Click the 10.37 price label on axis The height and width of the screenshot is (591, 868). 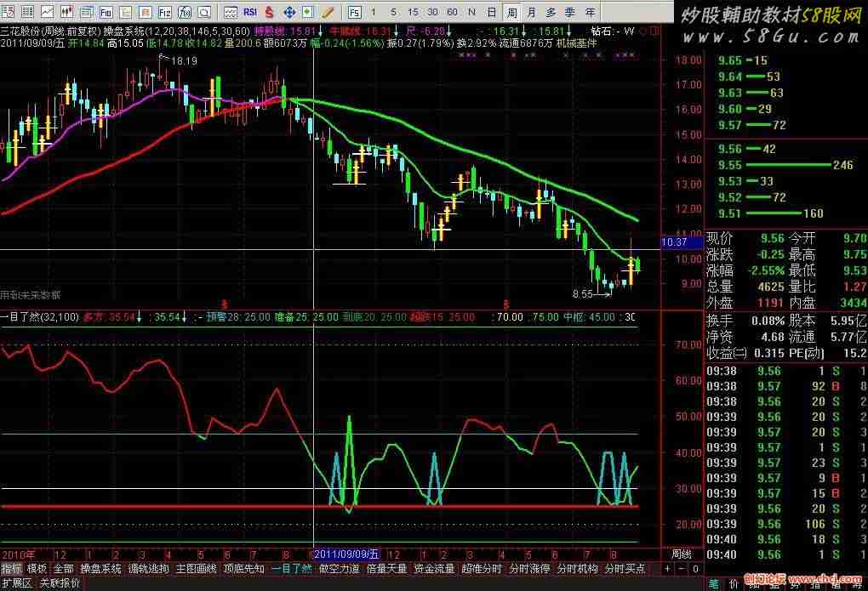(x=674, y=242)
